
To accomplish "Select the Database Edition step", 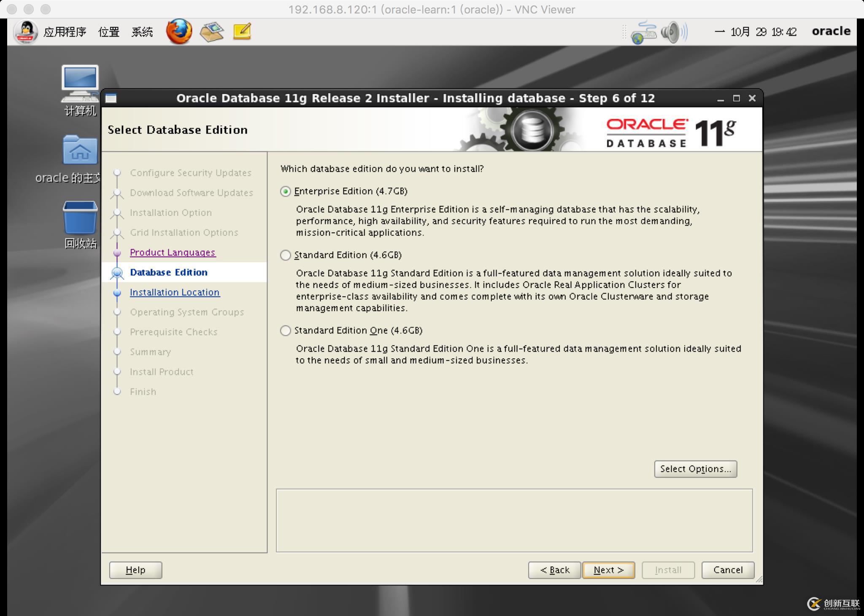I will coord(169,272).
